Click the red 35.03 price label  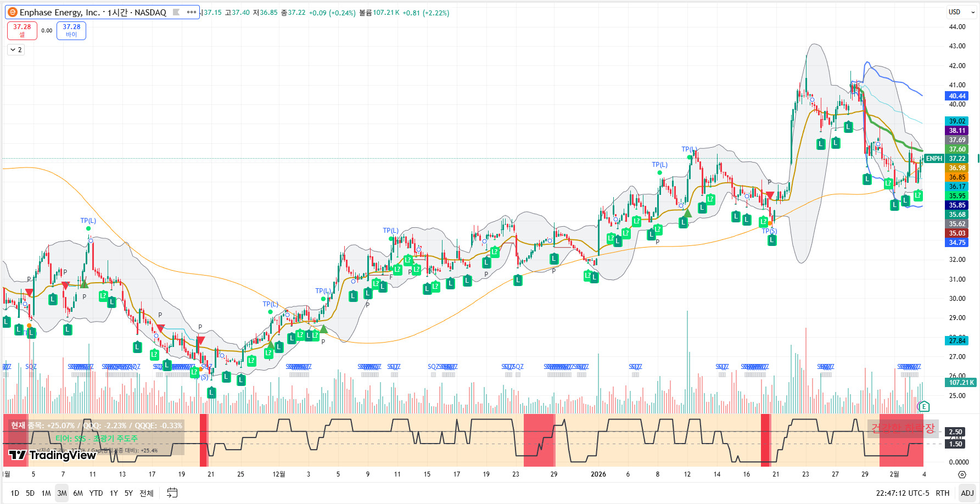pos(957,233)
